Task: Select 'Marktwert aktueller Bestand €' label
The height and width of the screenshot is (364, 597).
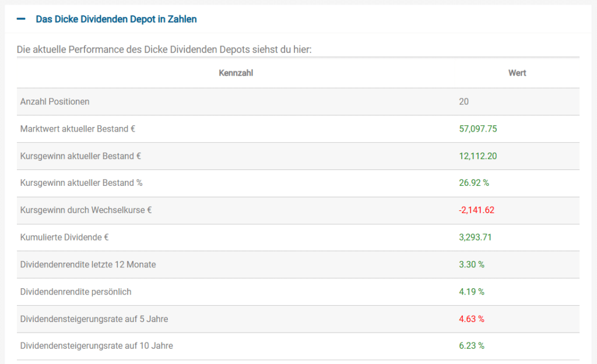Action: tap(78, 129)
